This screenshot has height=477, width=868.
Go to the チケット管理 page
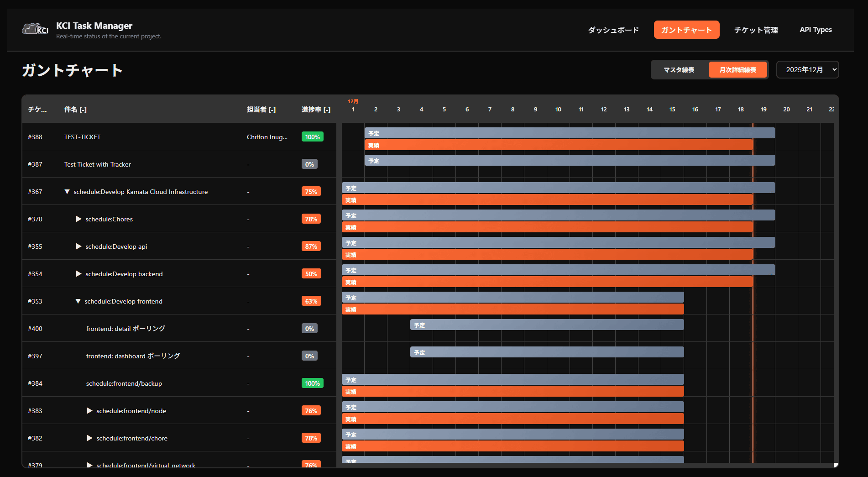pyautogui.click(x=756, y=30)
